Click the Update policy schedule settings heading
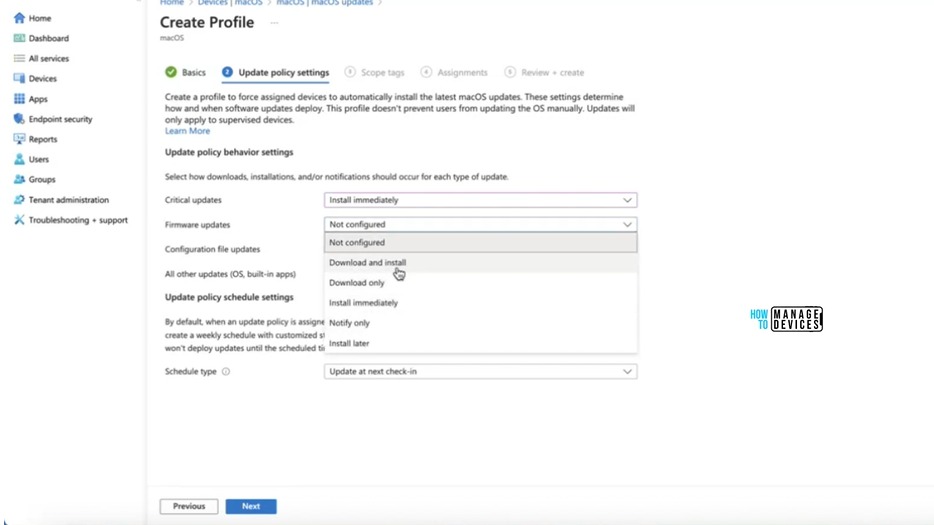The image size is (934, 525). [x=229, y=297]
